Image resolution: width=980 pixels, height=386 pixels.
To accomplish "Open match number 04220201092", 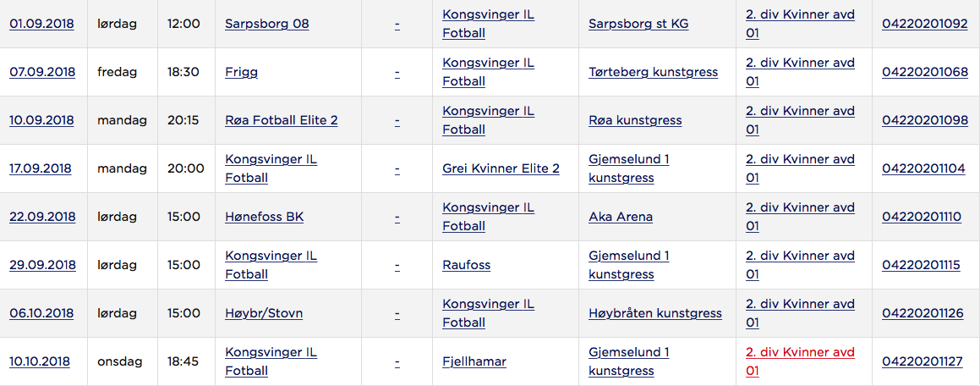I will (x=925, y=24).
